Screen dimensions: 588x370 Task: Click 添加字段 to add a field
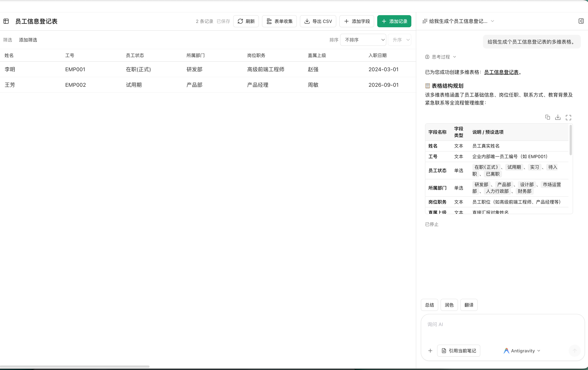point(357,21)
